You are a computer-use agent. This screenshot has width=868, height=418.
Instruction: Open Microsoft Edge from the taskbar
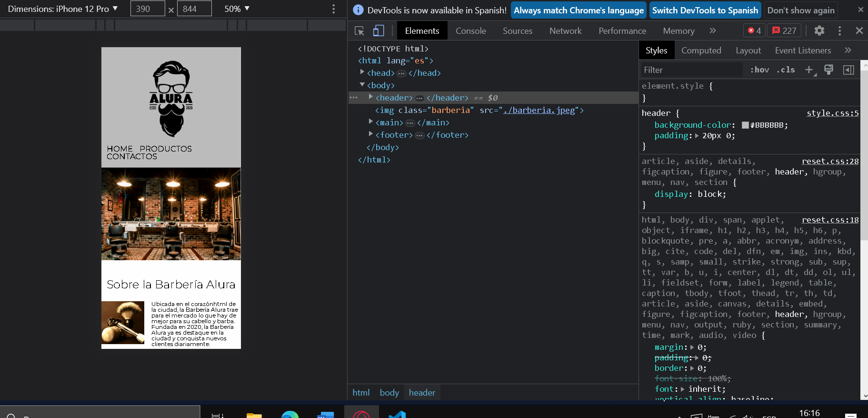tap(289, 415)
